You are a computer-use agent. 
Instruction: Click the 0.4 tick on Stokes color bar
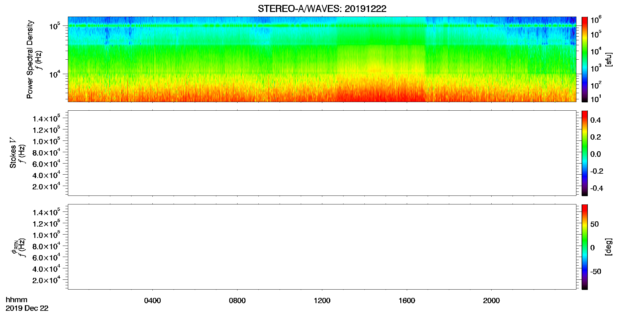tap(595, 120)
